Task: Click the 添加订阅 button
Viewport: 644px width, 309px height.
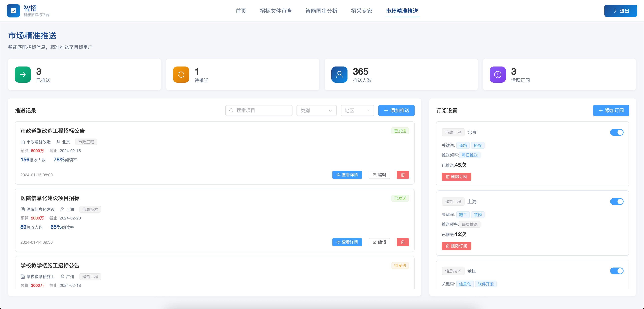Action: (611, 111)
